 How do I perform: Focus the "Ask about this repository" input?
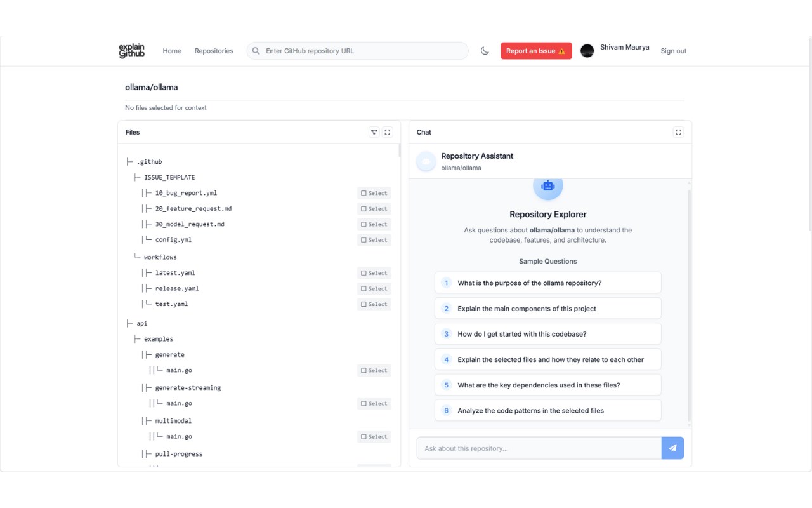tap(539, 448)
